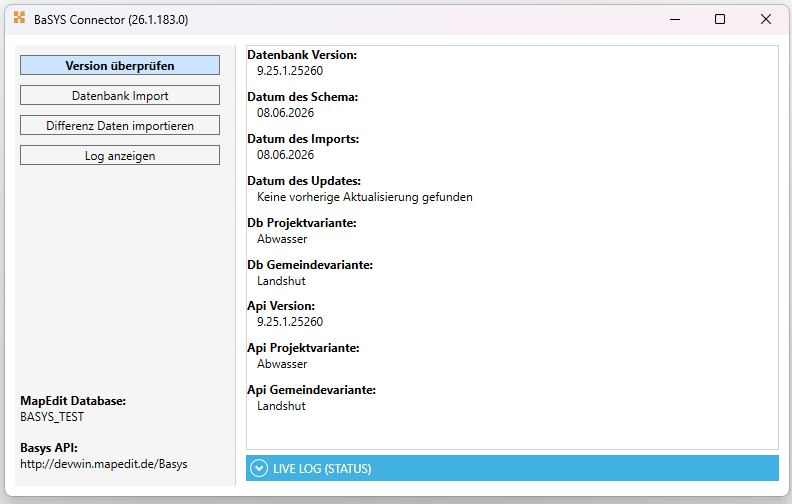Click the BASYS_TEST database name

pyautogui.click(x=52, y=417)
